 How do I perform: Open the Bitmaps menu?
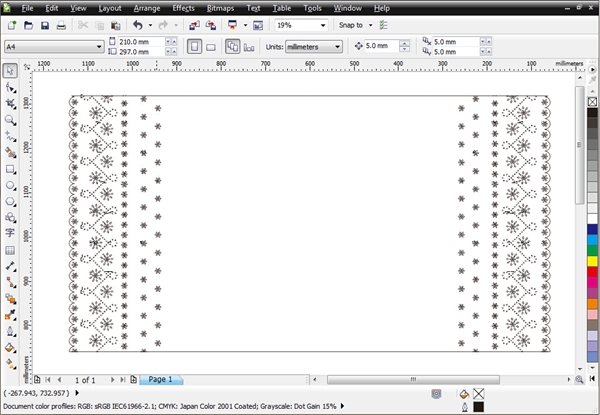(220, 8)
